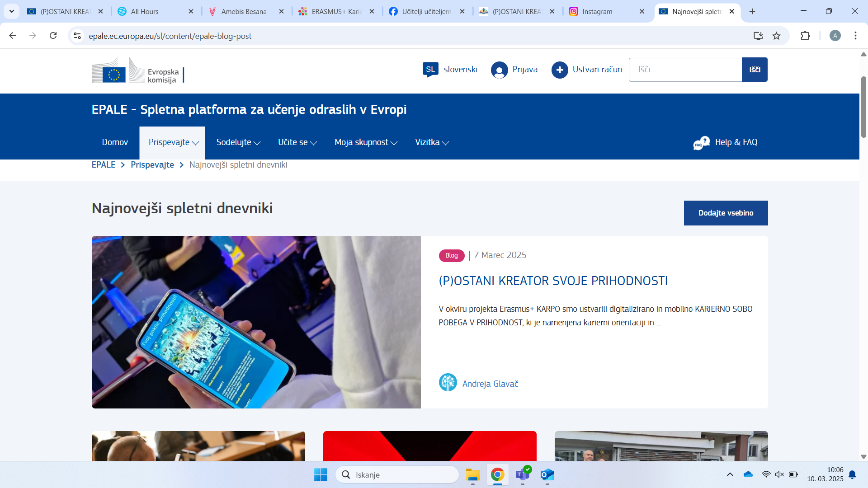
Task: Click the Ustvari račun plus icon
Action: 560,70
